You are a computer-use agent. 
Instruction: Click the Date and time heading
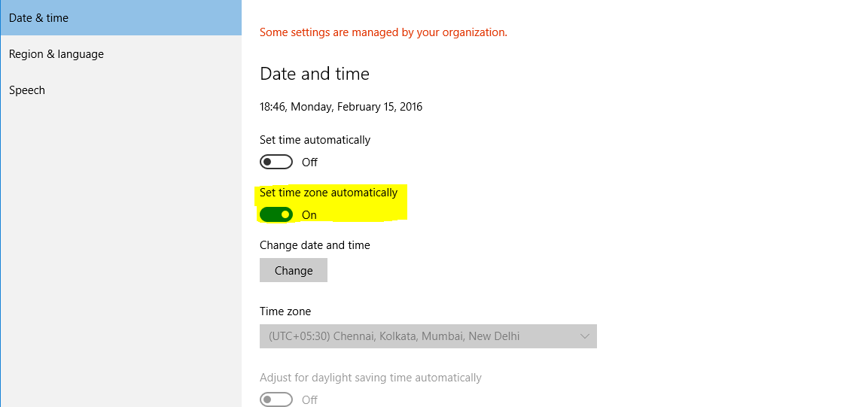[x=315, y=74]
